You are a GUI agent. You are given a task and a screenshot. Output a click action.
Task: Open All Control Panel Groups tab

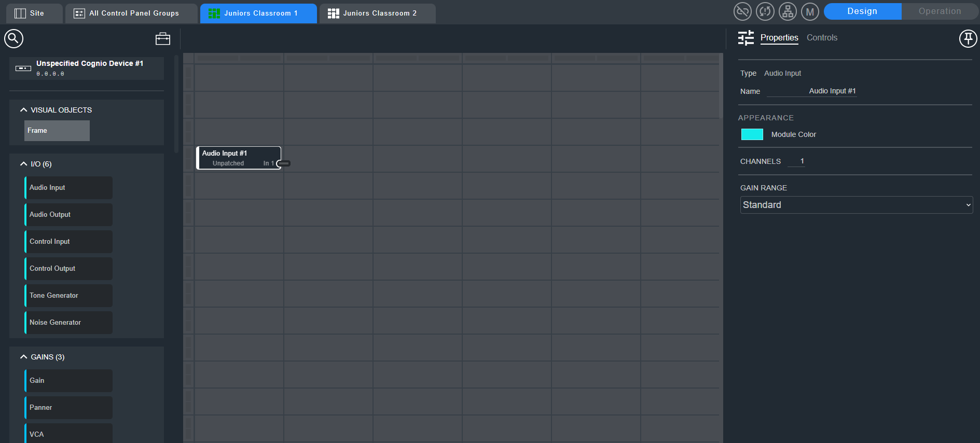131,13
